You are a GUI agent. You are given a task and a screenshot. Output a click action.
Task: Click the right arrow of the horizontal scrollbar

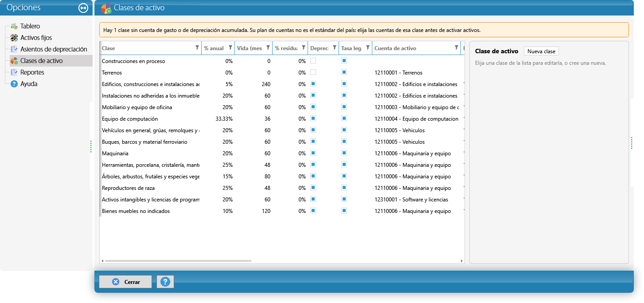point(461,261)
